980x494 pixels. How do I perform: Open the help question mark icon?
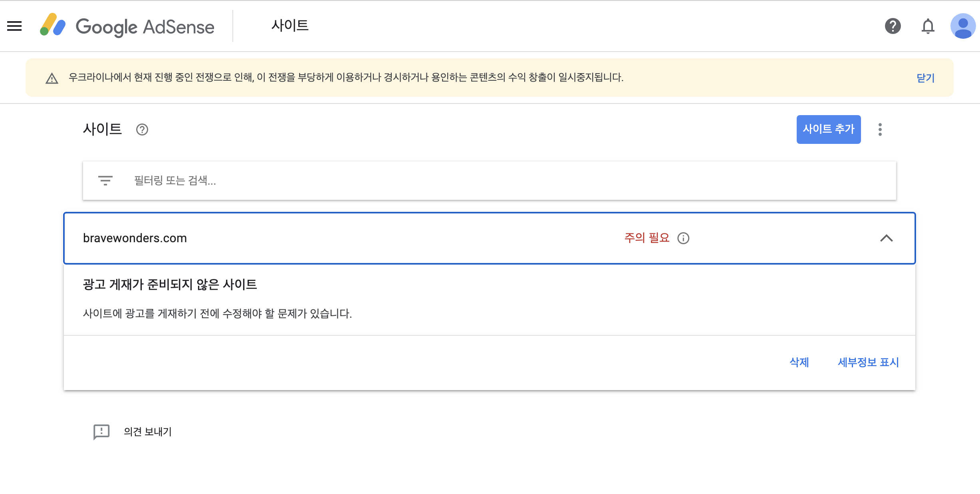pos(893,26)
